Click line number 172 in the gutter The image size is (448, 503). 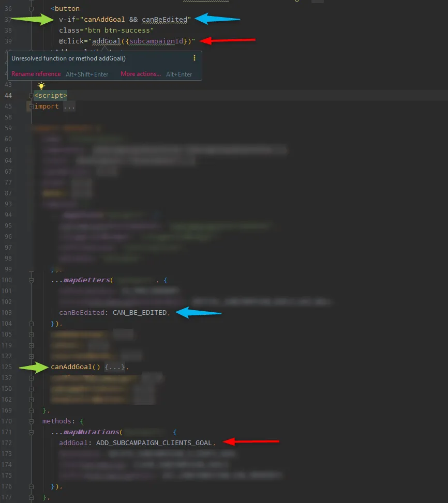point(6,443)
